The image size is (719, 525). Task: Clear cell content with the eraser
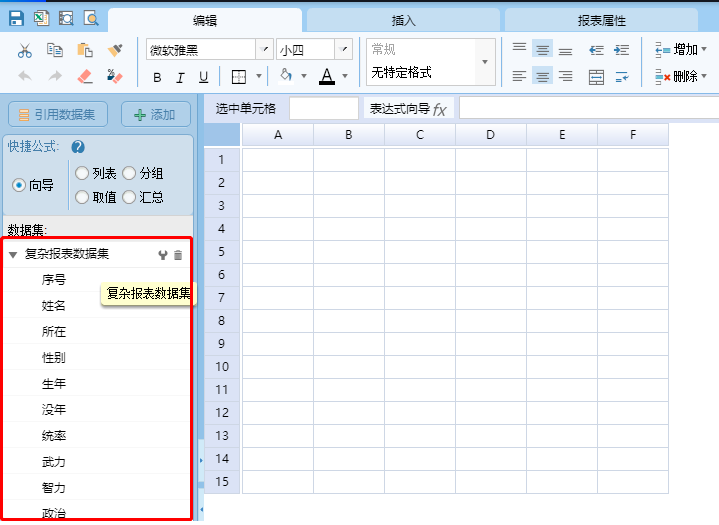[x=85, y=76]
